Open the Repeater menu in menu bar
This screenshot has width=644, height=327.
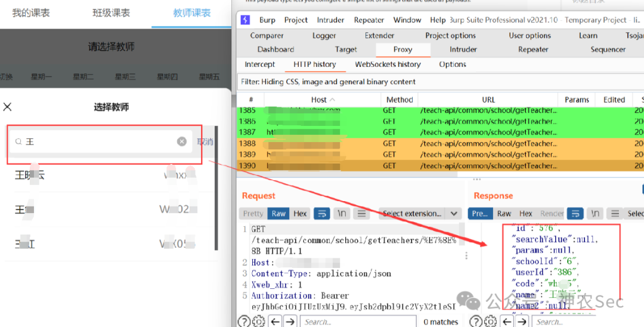369,20
